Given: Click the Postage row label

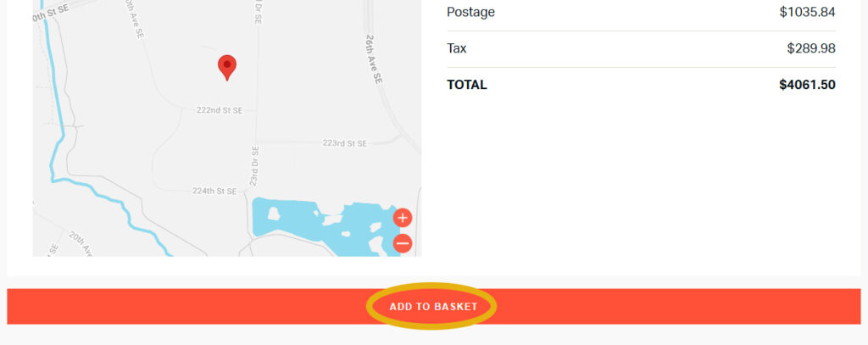Looking at the screenshot, I should point(470,12).
